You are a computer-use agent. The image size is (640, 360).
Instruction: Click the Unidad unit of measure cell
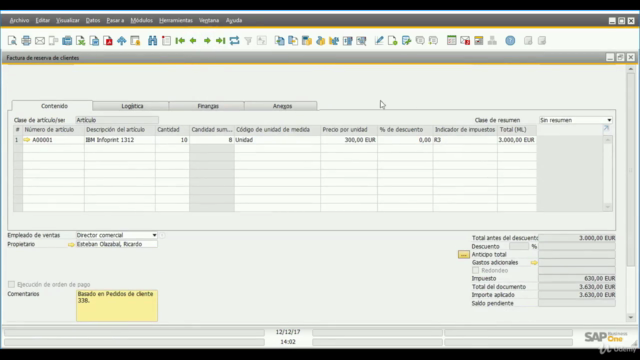tap(278, 140)
